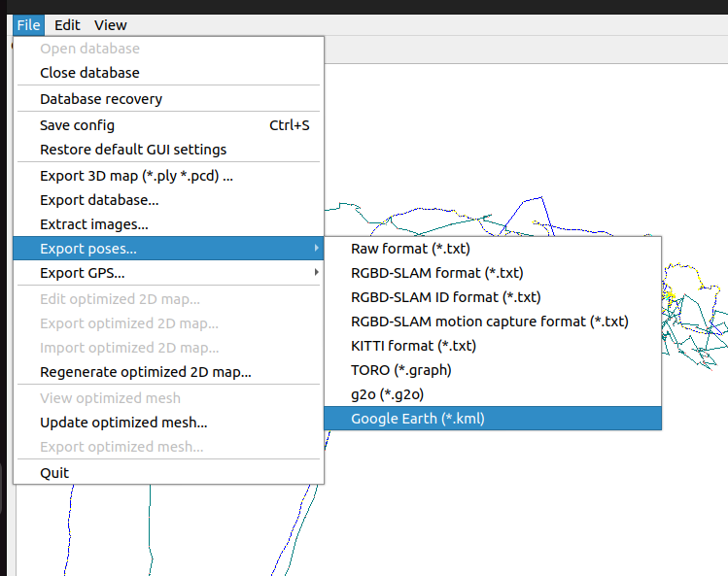The width and height of the screenshot is (728, 576).
Task: Export poses as TORO (*.graph)
Action: tap(400, 370)
